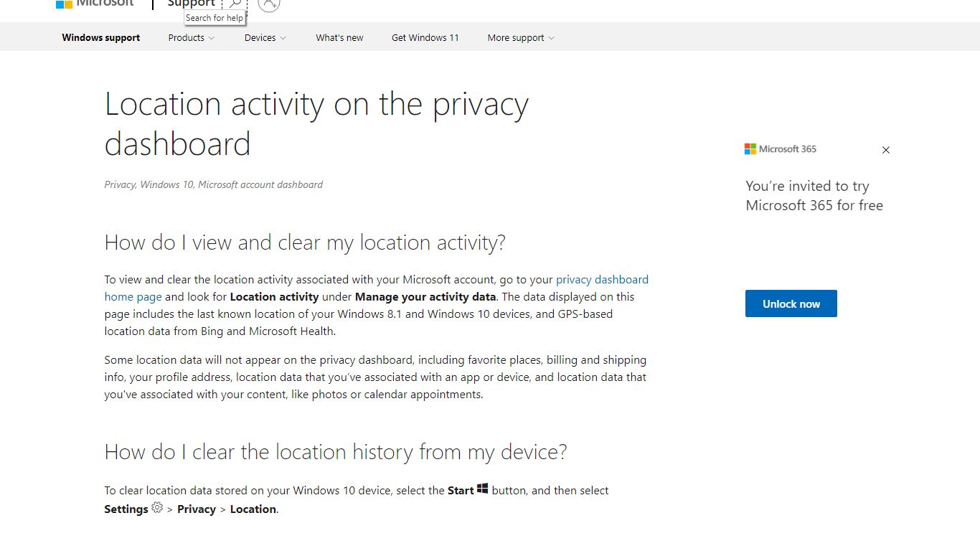
Task: Click the Microsoft 365 logo in promo
Action: pyautogui.click(x=781, y=149)
